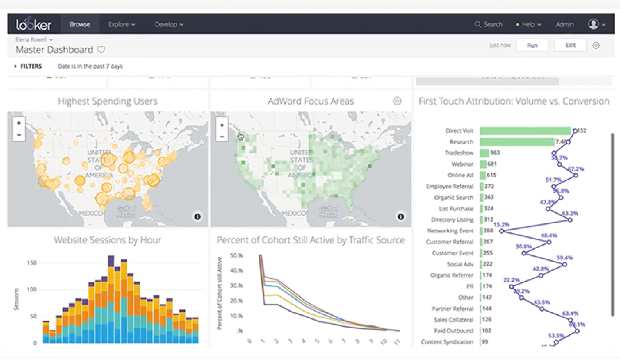This screenshot has width=620, height=364.
Task: Open dashboard settings via the gear icon near Edit
Action: [597, 45]
